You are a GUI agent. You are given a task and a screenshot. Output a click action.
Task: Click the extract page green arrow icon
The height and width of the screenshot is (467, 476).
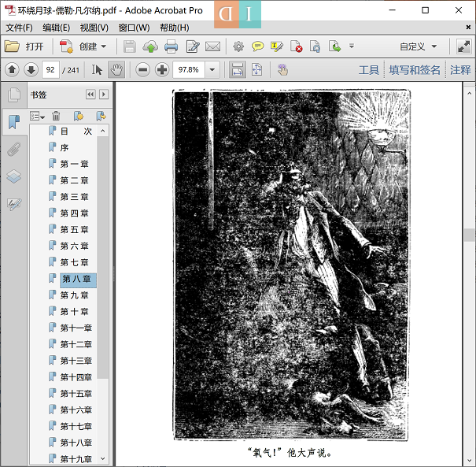click(x=335, y=46)
